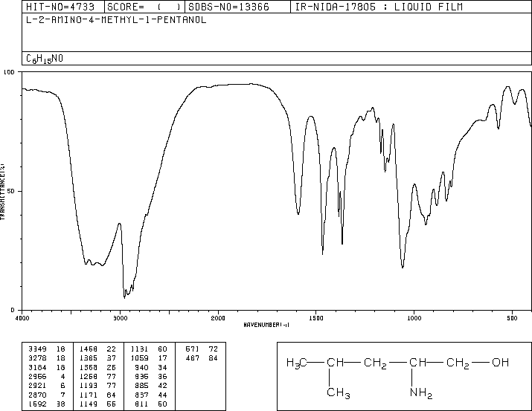Viewport: 532px width, 411px height.
Task: Click the 500 wavenumber axis label
Action: click(x=512, y=318)
